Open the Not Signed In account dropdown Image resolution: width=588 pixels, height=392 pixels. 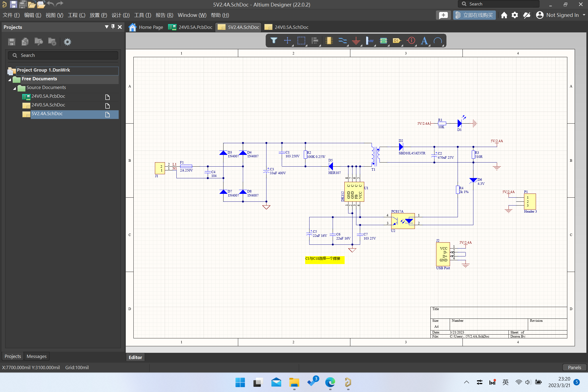(584, 15)
